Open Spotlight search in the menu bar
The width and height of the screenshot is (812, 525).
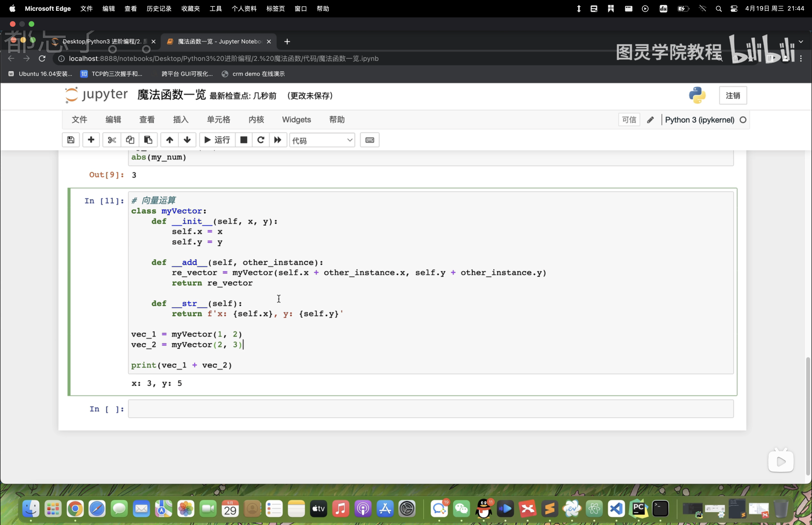pyautogui.click(x=719, y=9)
